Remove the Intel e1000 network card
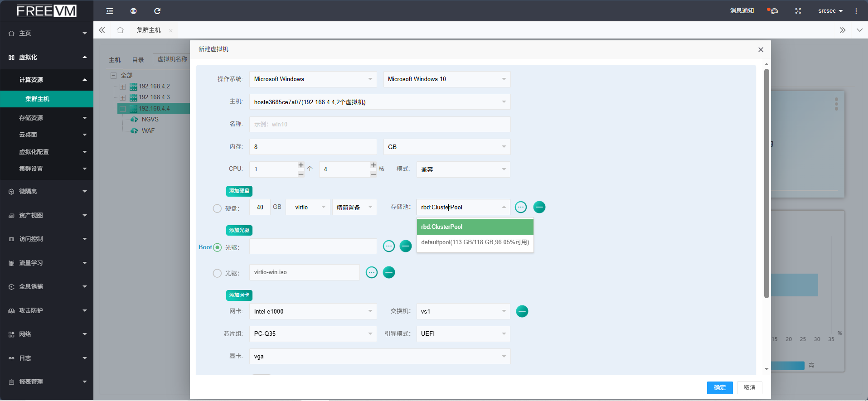This screenshot has height=401, width=868. click(522, 311)
